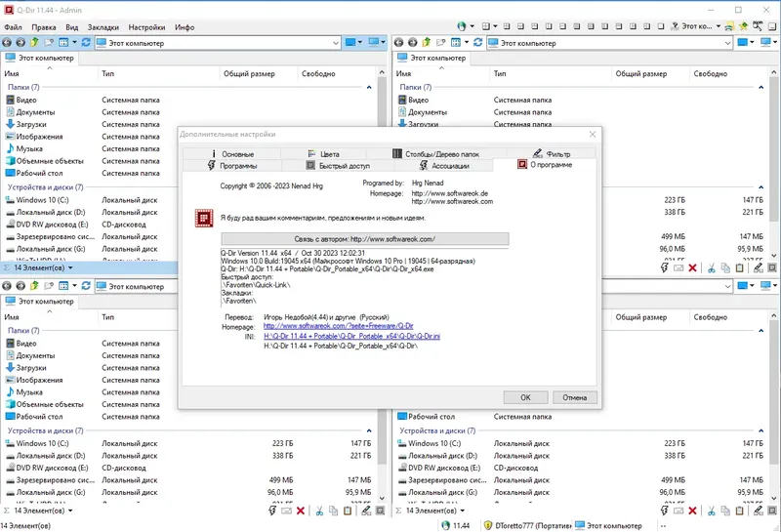Click Имя column header in top-left pane

(x=50, y=74)
